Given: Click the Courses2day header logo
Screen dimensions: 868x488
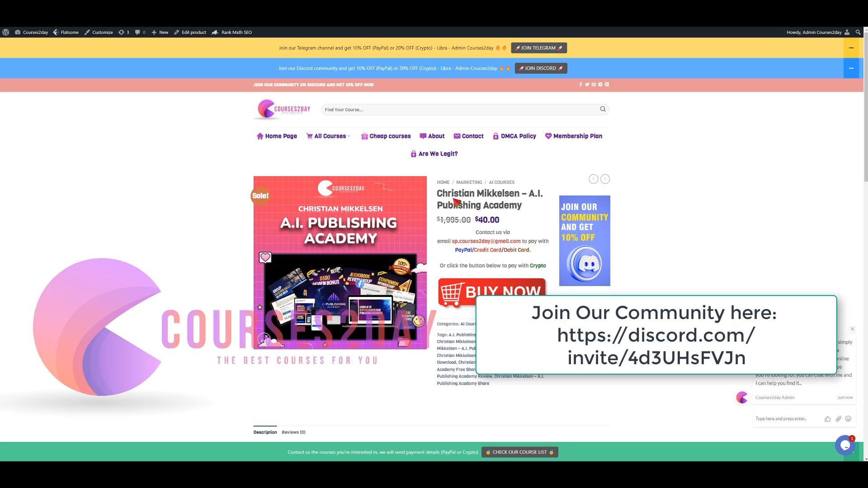Looking at the screenshot, I should (283, 109).
